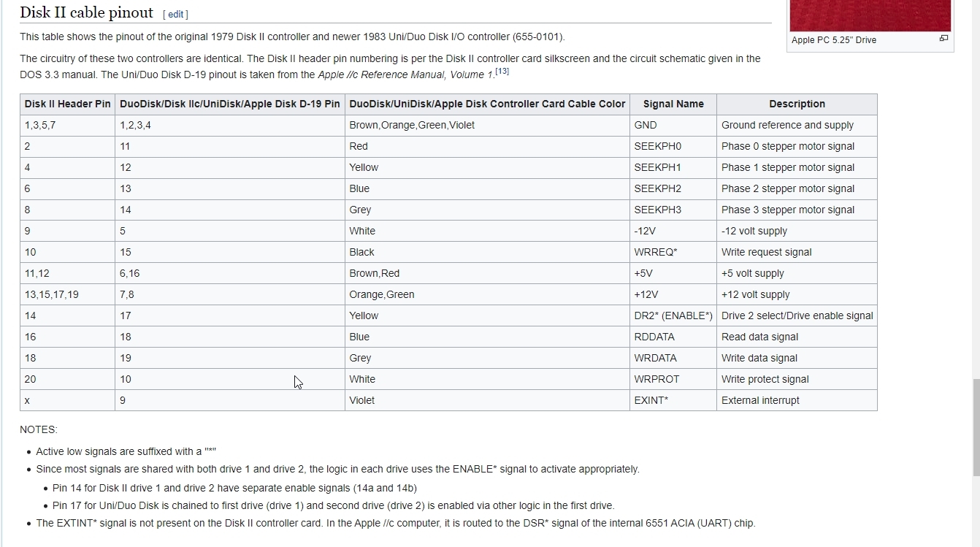Click 'External interrupt' description

[797, 400]
